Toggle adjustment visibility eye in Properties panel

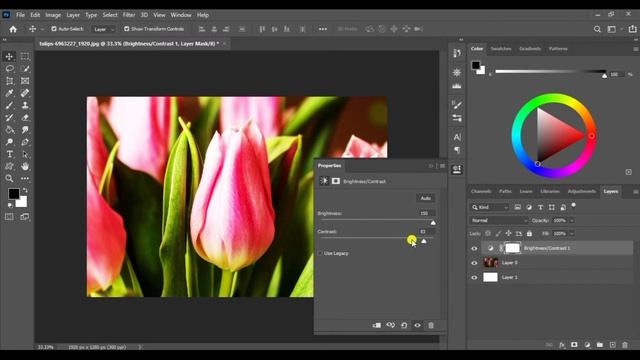tap(417, 325)
